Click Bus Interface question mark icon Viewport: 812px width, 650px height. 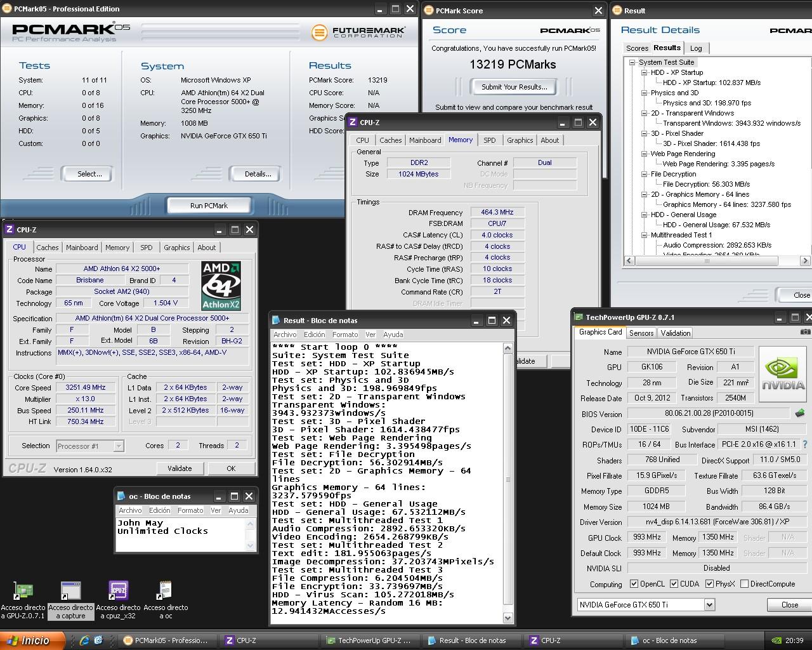click(805, 444)
